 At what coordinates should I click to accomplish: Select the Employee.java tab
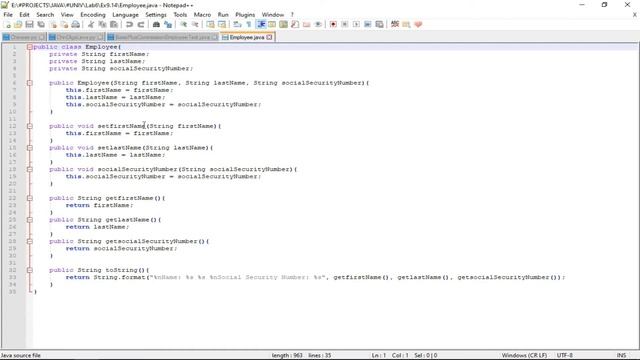click(x=247, y=37)
